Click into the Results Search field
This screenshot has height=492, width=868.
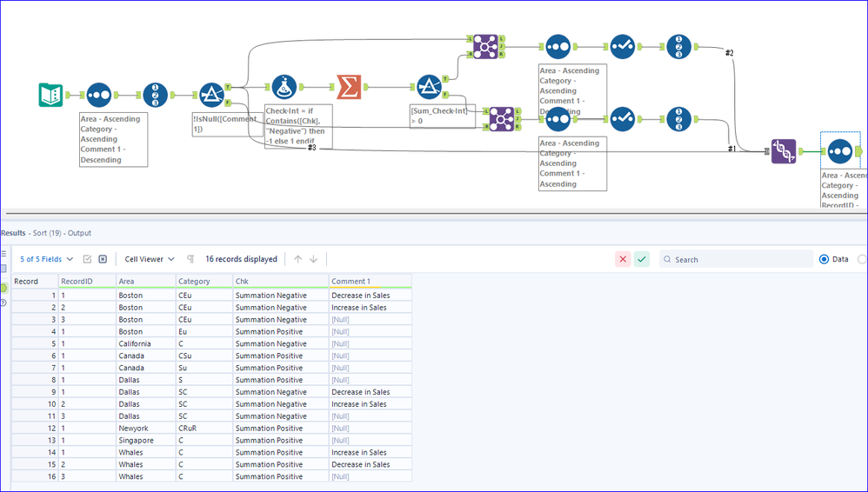[737, 259]
